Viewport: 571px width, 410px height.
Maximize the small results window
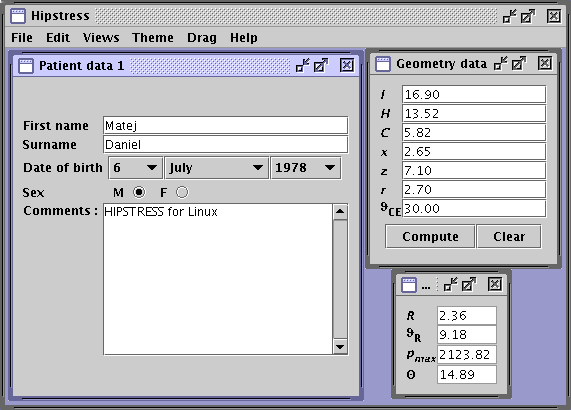[x=469, y=285]
